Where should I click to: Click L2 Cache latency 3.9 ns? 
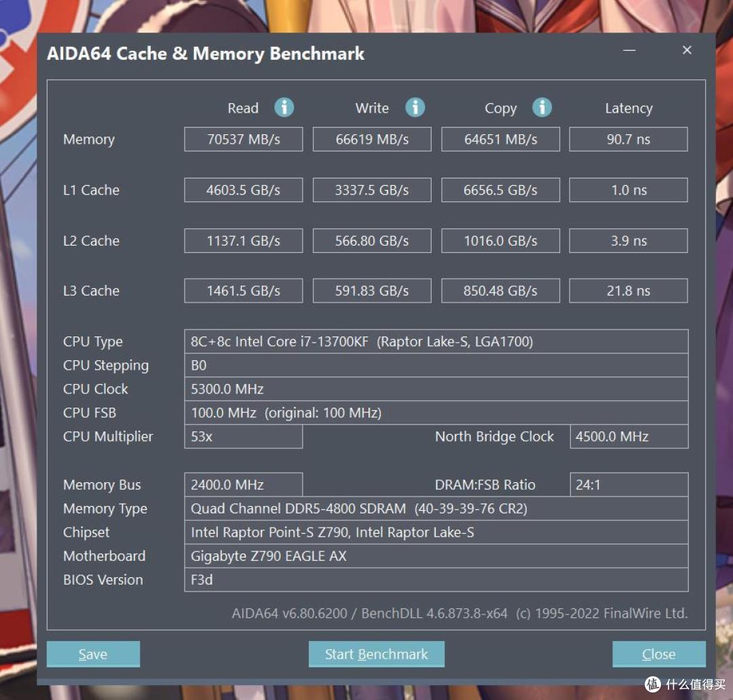coord(628,241)
